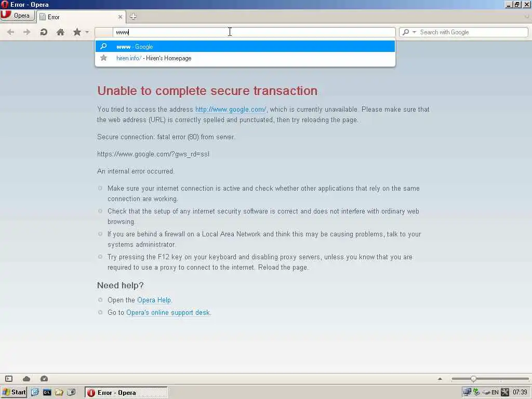Open a new tab with plus button
This screenshot has width=532, height=399.
pos(133,16)
